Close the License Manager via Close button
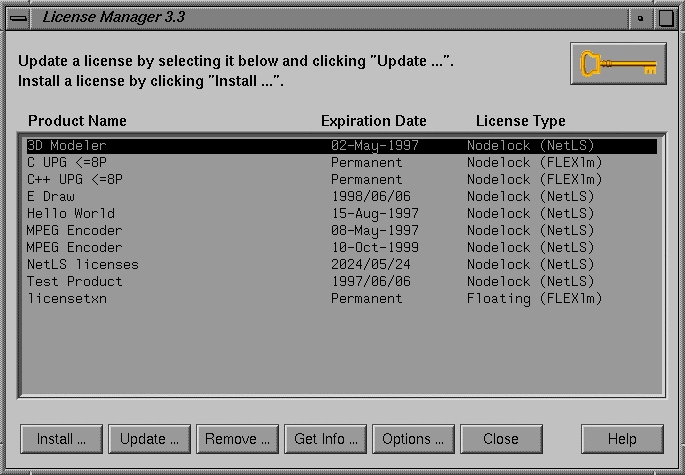The height and width of the screenshot is (475, 685). pyautogui.click(x=502, y=439)
